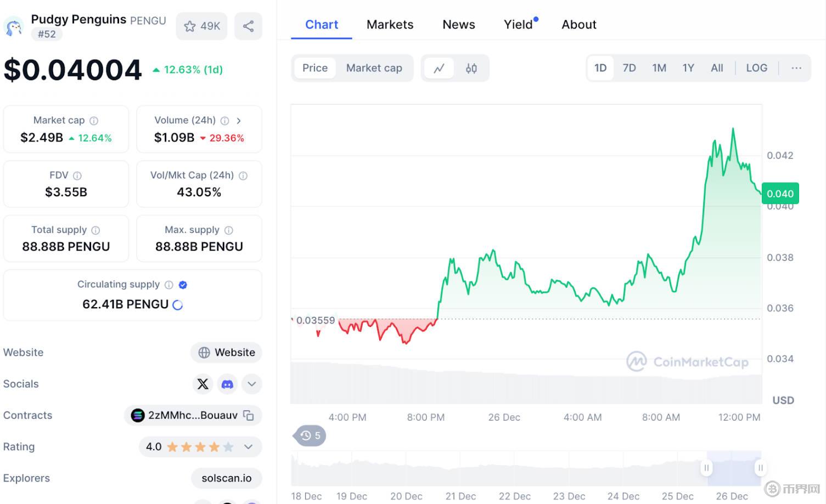Click the chart events badge showing 5
The height and width of the screenshot is (504, 826).
coord(311,435)
